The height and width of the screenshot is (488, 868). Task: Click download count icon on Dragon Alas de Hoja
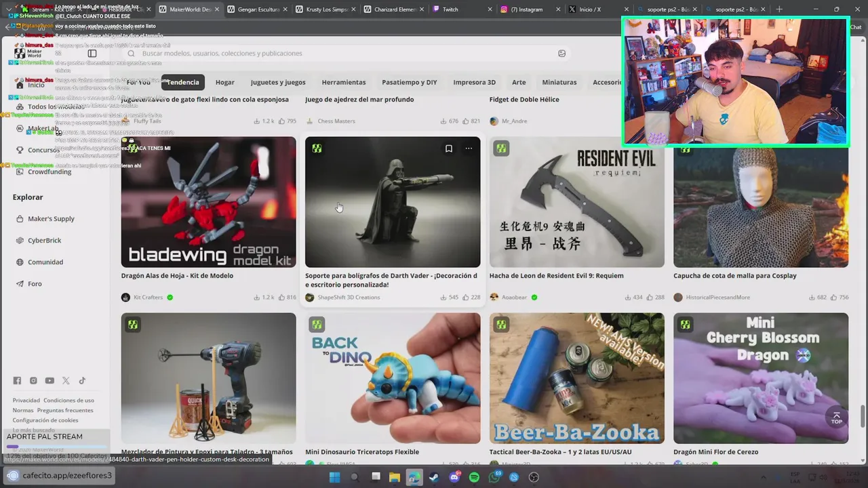coord(257,298)
